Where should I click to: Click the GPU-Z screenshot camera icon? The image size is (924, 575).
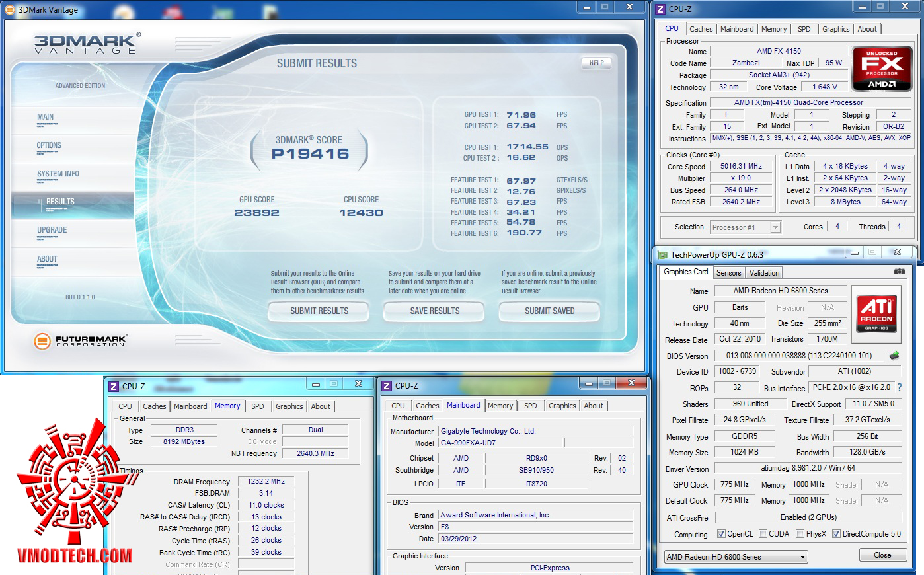click(x=899, y=272)
